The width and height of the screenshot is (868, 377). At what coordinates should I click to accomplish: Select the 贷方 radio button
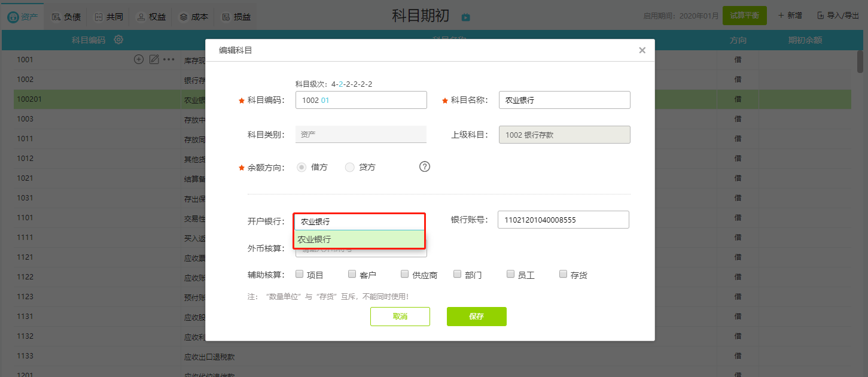(350, 168)
